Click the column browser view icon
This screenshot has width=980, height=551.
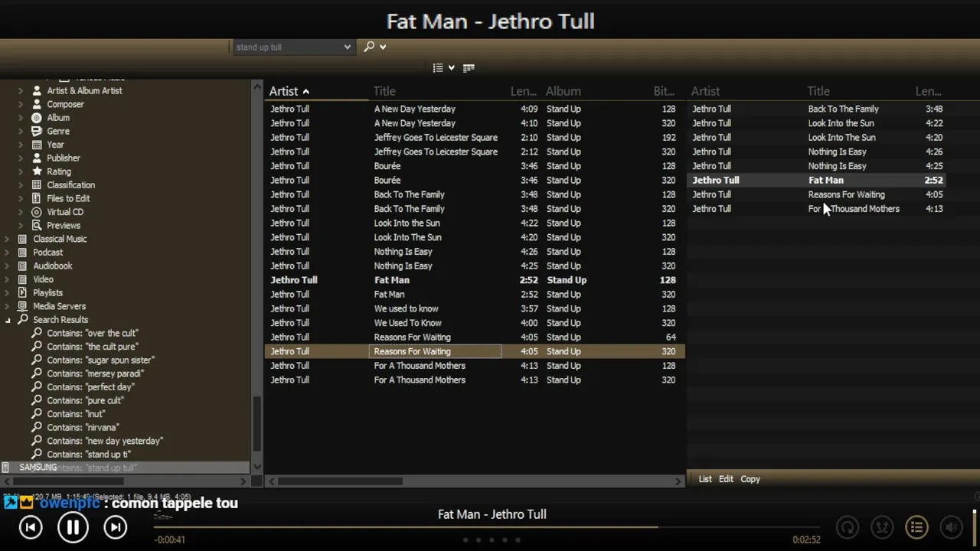469,67
